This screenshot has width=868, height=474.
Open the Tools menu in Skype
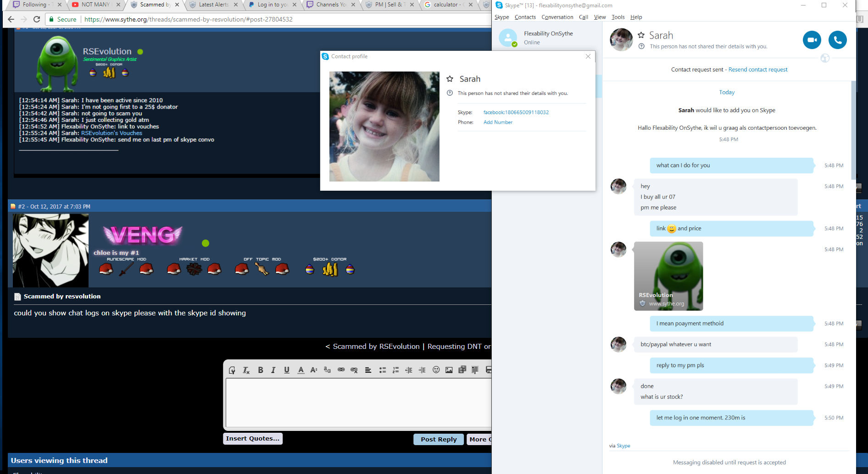coord(618,17)
